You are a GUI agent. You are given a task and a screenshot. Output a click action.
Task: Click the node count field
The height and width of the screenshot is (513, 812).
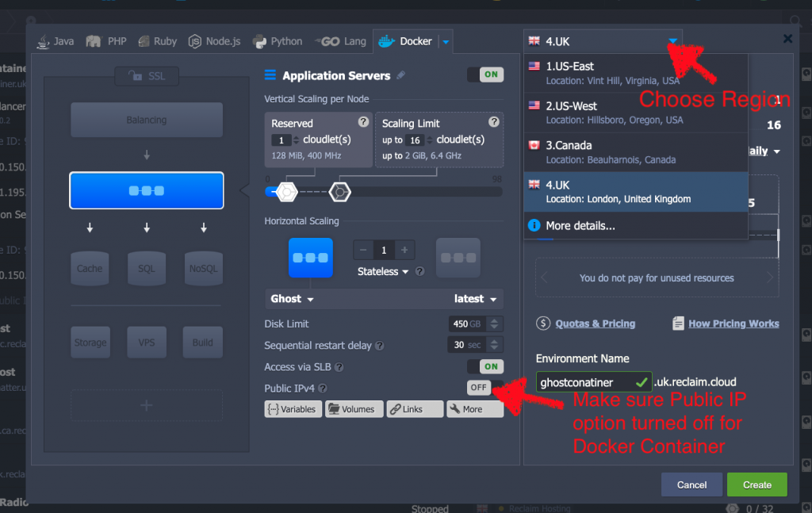coord(384,250)
